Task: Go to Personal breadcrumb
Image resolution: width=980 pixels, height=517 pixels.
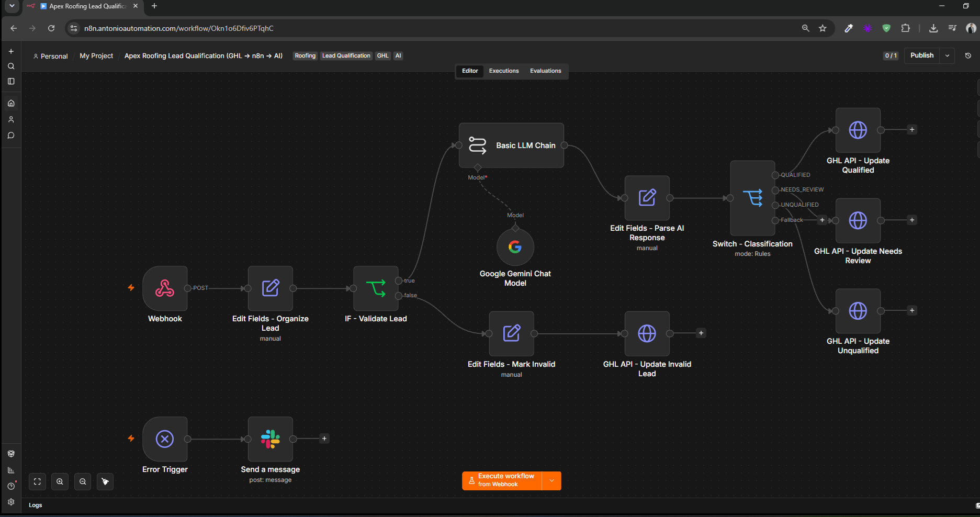Action: point(50,56)
